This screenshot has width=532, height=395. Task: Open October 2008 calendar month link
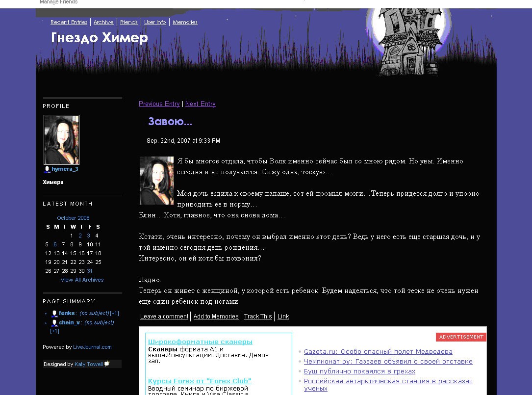tap(73, 218)
